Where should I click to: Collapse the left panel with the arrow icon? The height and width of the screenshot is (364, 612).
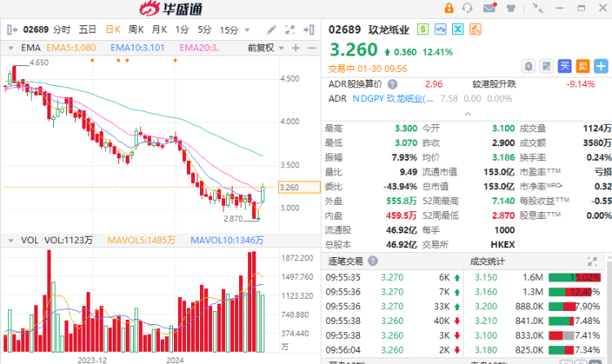12,29
